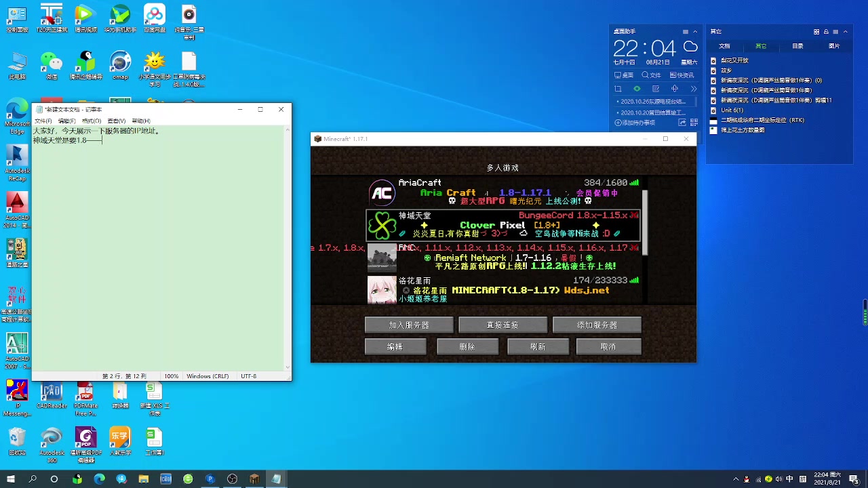Screen dimensions: 868x488
Task: Click the taskbar search magnifier icon
Action: point(33,479)
